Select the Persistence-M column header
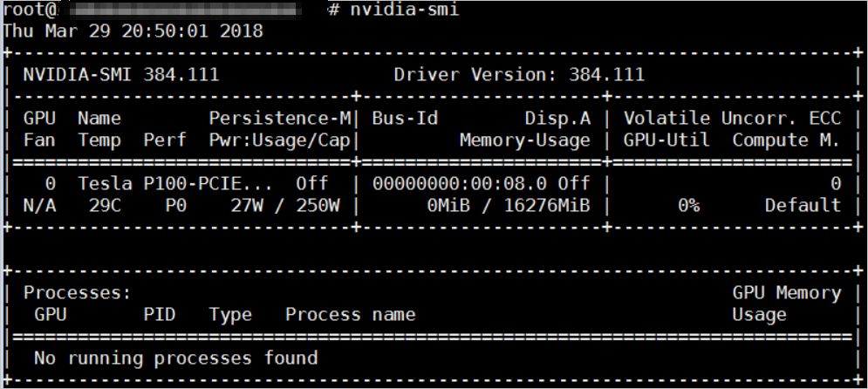 [280, 119]
